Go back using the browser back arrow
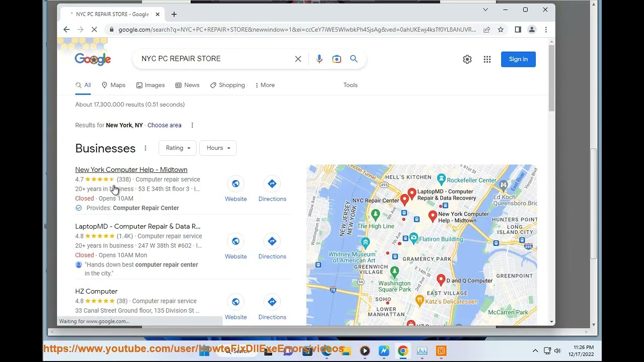Screen dimensions: 644x362 [66, 30]
